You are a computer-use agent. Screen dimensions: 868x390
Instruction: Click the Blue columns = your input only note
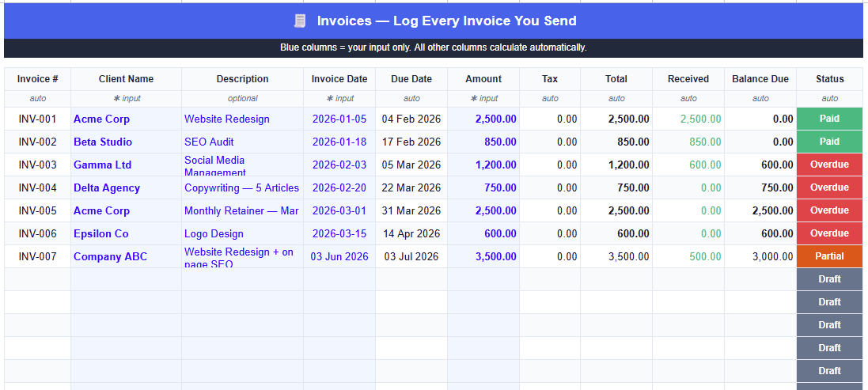point(434,47)
